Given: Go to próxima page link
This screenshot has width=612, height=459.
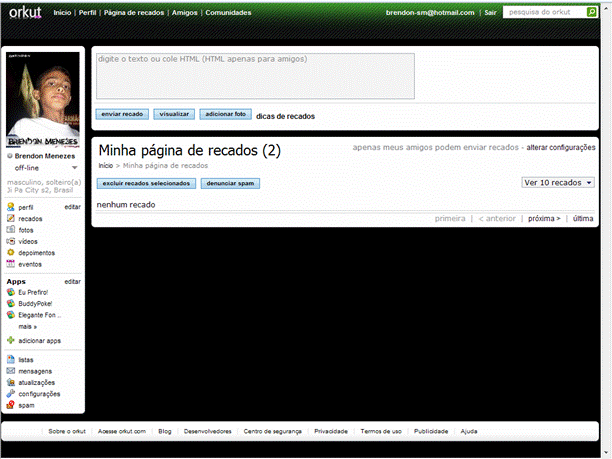Looking at the screenshot, I should [544, 219].
